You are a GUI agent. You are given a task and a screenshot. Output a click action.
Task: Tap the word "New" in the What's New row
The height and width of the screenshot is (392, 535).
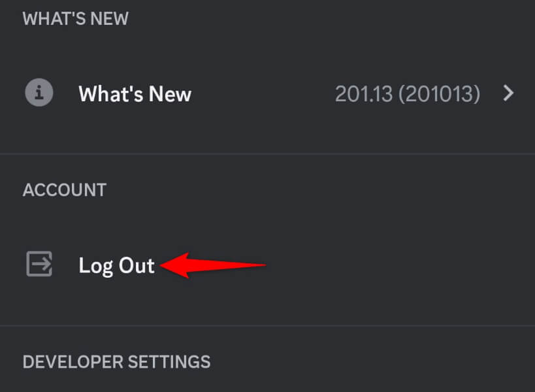[x=169, y=93]
